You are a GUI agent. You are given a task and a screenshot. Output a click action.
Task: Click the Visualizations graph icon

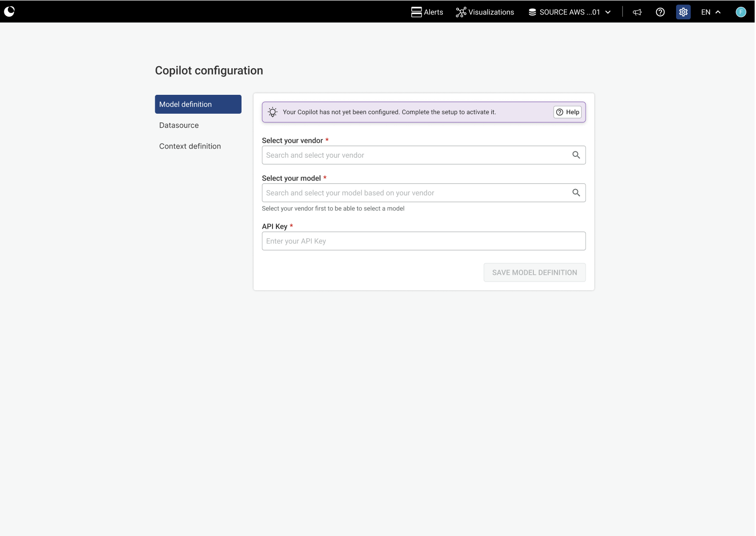[461, 12]
